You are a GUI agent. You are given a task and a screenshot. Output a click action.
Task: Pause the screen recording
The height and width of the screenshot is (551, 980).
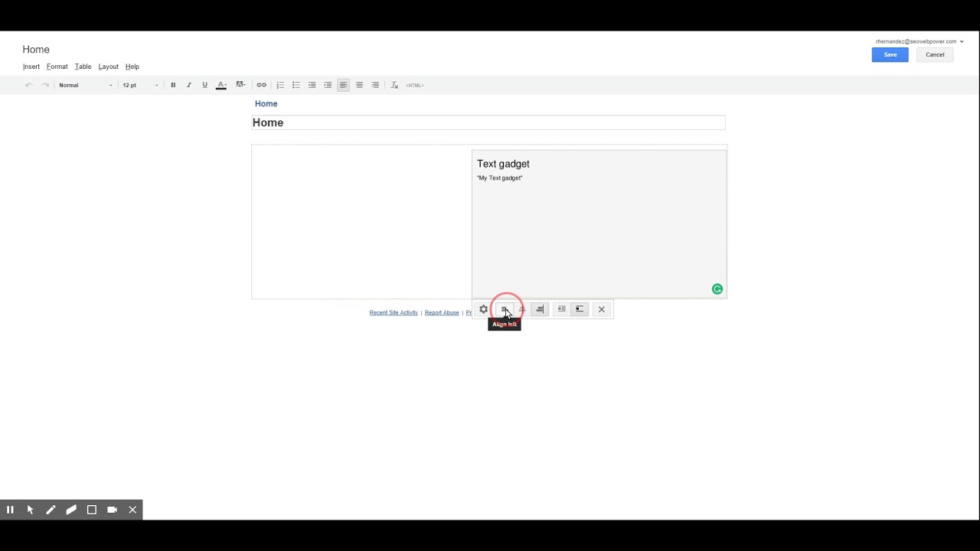pyautogui.click(x=10, y=510)
